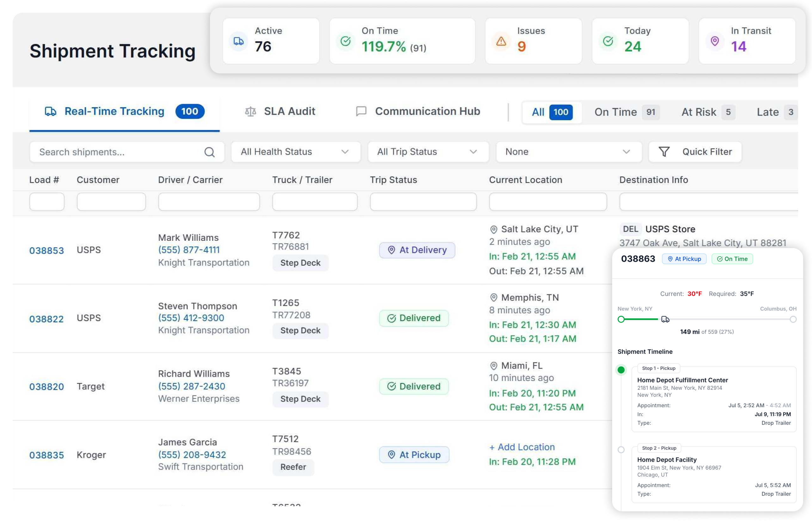This screenshot has width=812, height=524.
Task: Select the At Risk 5 filter
Action: click(708, 112)
